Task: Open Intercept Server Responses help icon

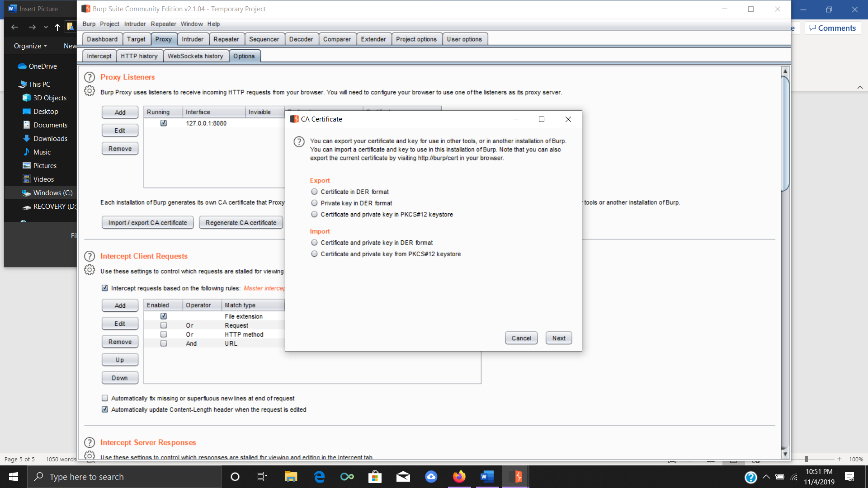Action: (90, 442)
